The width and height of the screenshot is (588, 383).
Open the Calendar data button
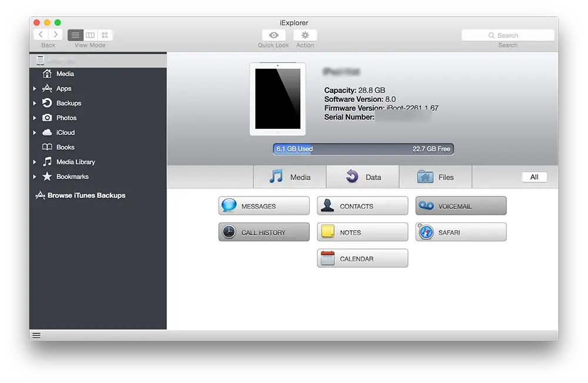[x=362, y=258]
